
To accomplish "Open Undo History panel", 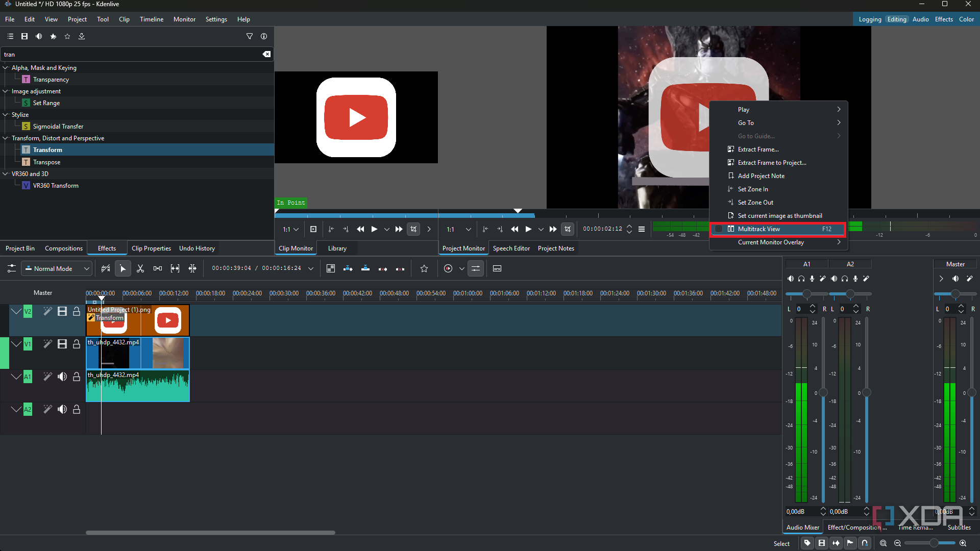I will click(x=197, y=248).
